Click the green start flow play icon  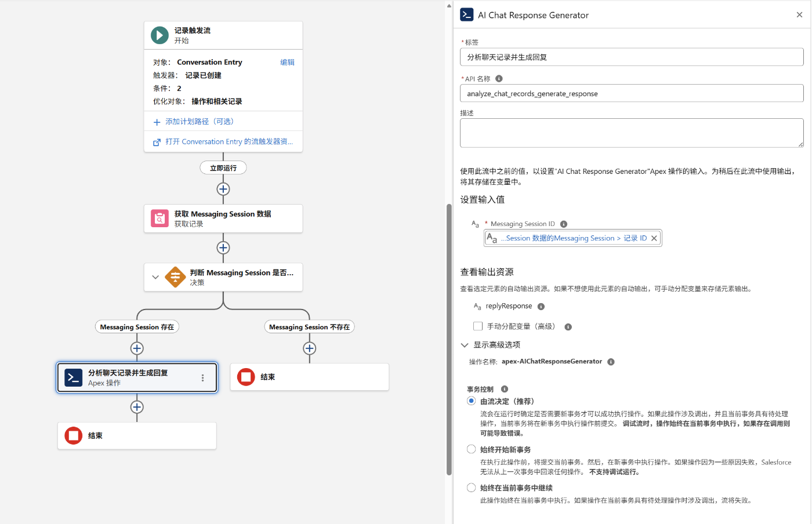coord(159,35)
